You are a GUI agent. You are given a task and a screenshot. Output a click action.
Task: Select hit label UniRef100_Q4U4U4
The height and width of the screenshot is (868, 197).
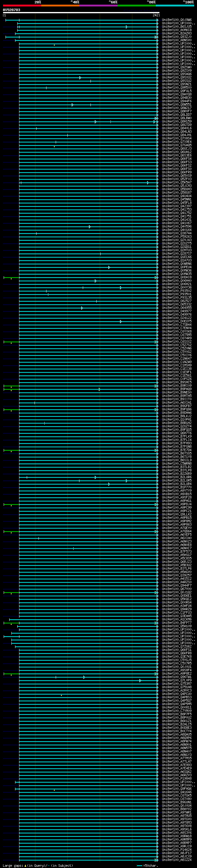tap(177, 196)
